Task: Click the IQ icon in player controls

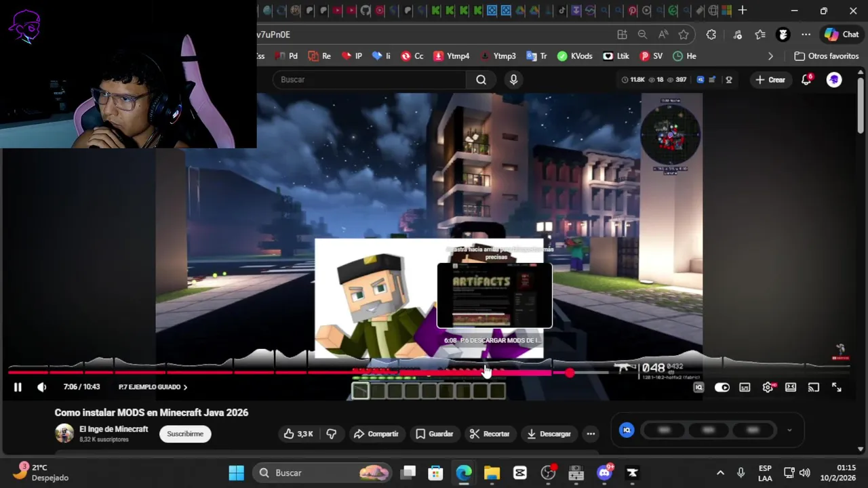Action: [698, 387]
